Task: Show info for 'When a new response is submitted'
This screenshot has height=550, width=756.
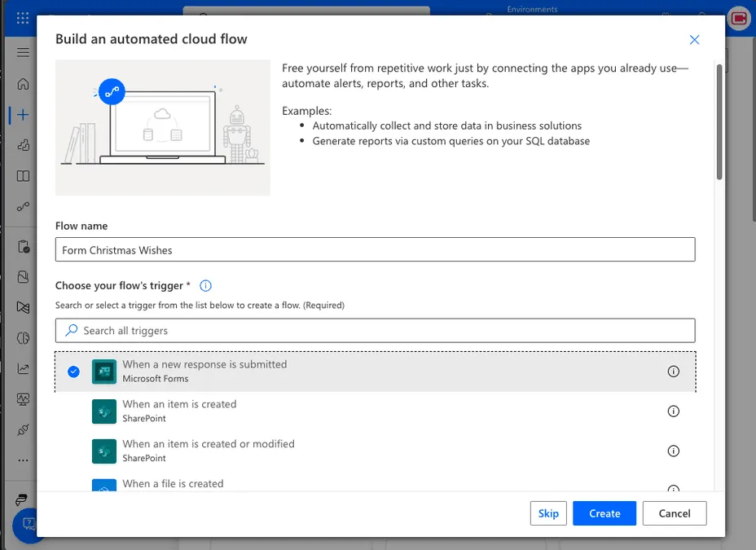Action: 673,372
